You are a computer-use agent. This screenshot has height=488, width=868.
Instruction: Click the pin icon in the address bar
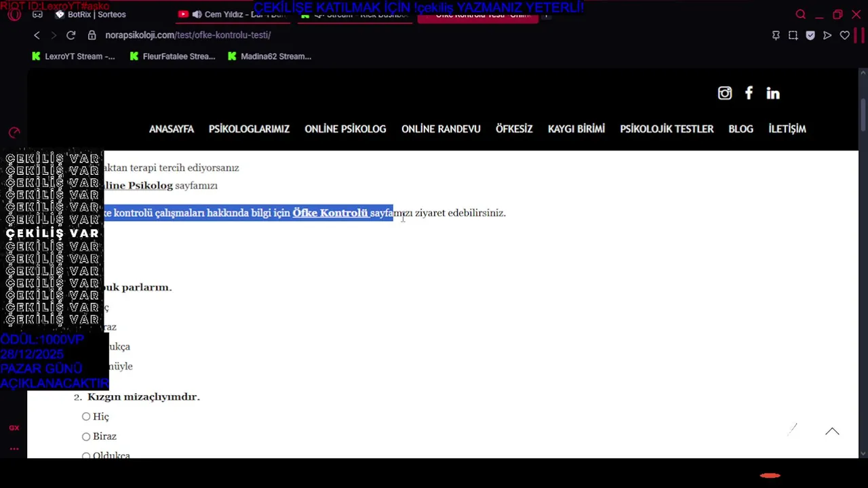pos(776,35)
